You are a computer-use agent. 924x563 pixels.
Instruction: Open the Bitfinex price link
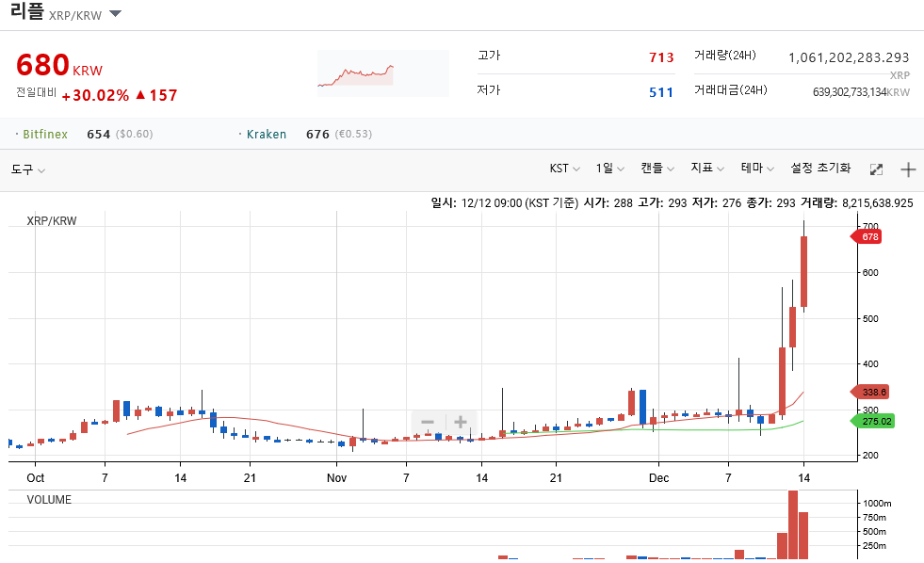pos(45,135)
